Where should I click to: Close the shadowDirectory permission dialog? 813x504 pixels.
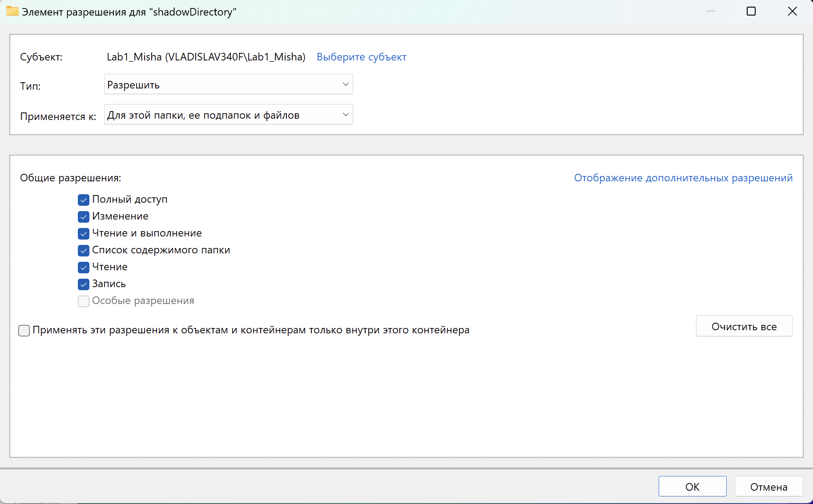792,12
